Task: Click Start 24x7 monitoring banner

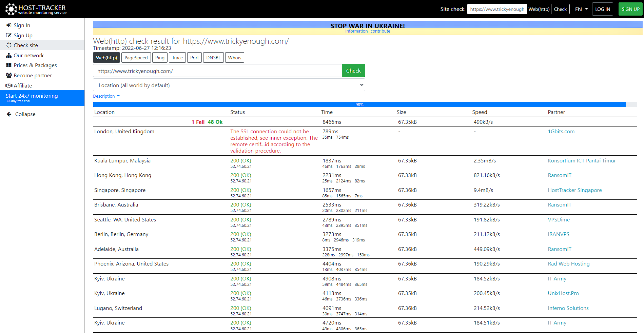Action: pos(42,98)
